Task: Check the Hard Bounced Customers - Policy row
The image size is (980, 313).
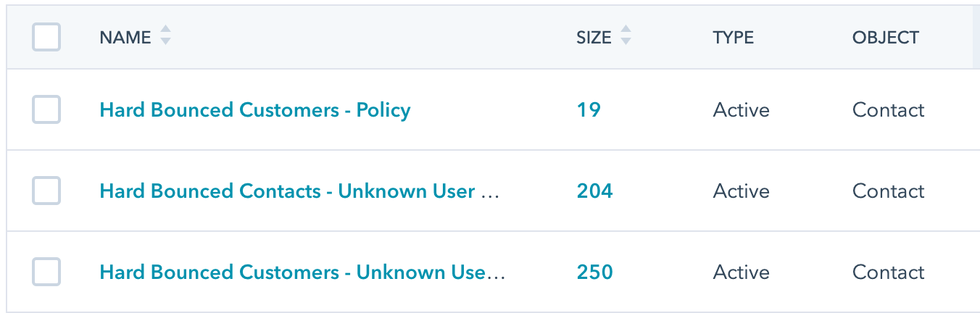Action: [46, 110]
